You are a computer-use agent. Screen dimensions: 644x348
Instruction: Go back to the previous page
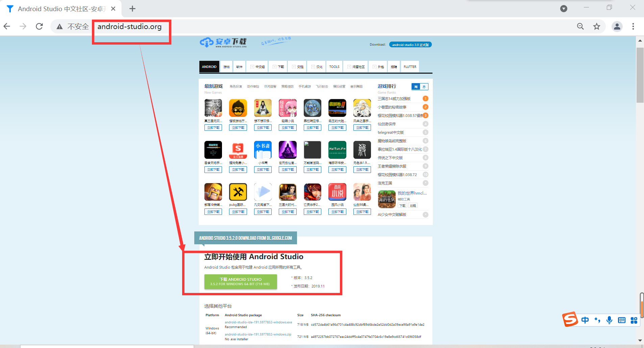click(x=7, y=26)
